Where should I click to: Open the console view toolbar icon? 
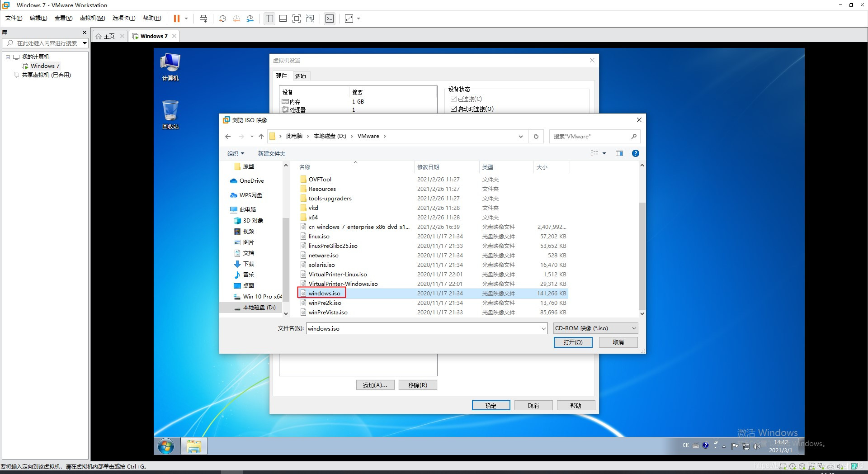click(330, 19)
